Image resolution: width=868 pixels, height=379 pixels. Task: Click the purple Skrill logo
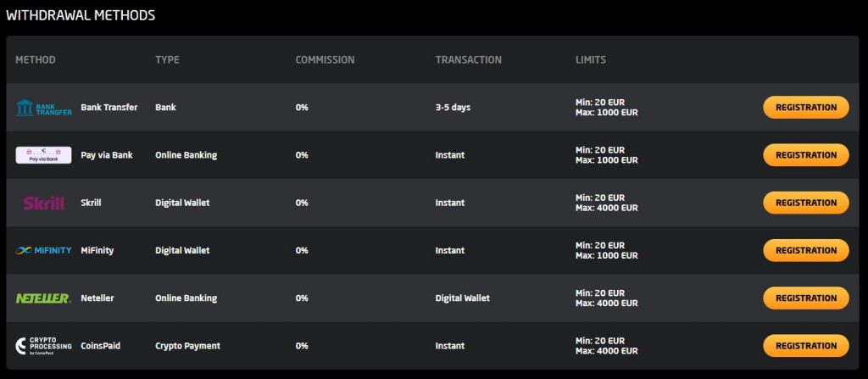coord(43,203)
